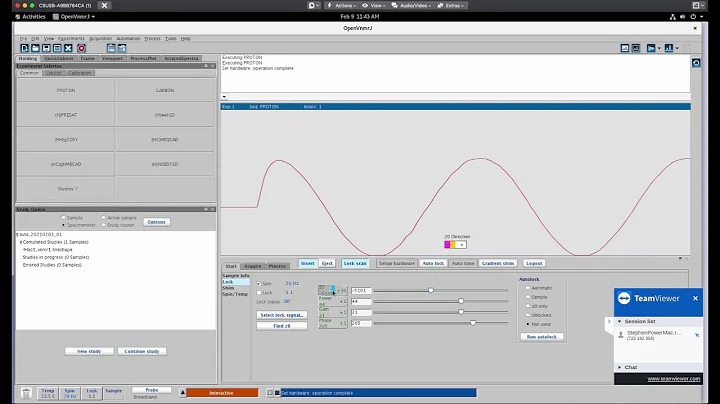The height and width of the screenshot is (404, 720).
Task: Click the first graphics viewport icon top right
Action: point(625,48)
